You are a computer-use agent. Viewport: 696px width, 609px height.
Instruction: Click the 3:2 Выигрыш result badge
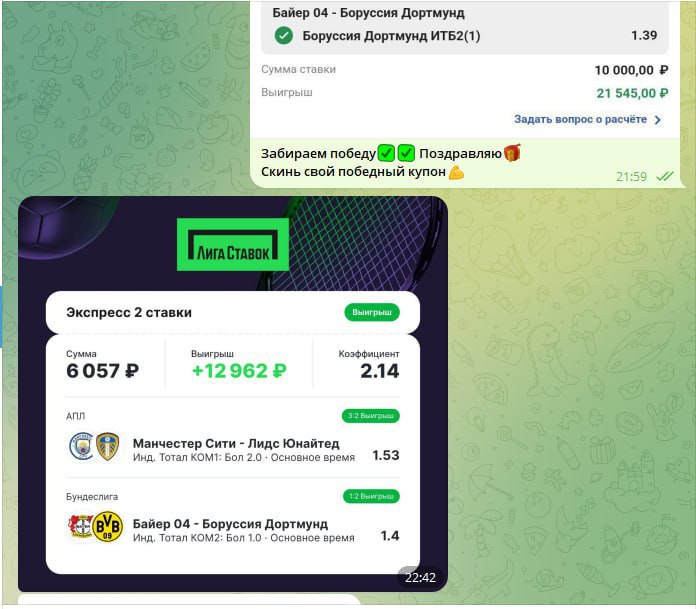pos(371,416)
